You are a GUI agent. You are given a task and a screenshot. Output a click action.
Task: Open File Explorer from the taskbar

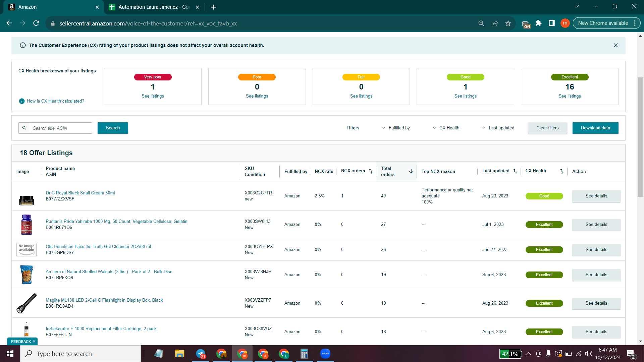pos(180,354)
